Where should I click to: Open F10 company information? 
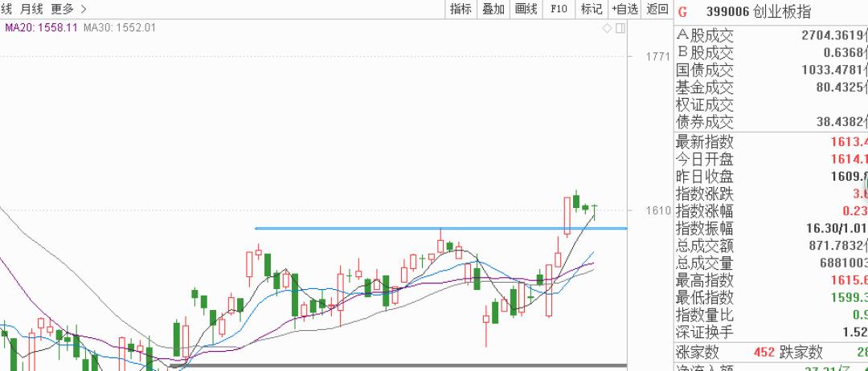[x=559, y=9]
